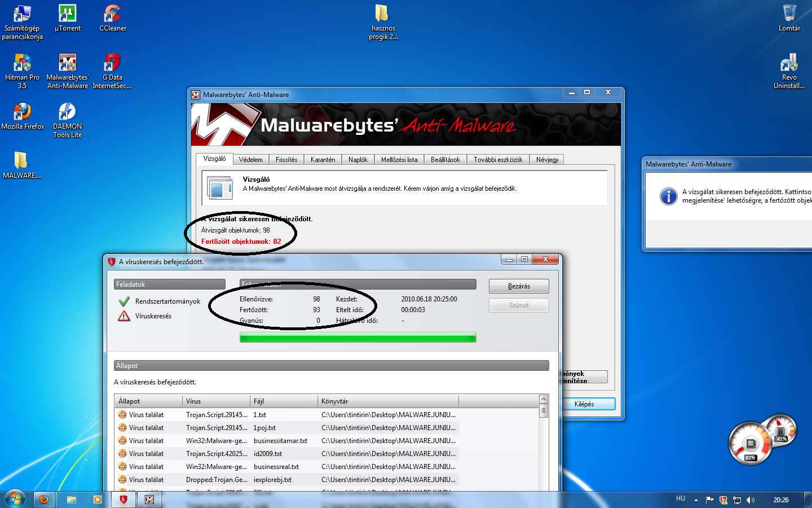The width and height of the screenshot is (812, 508).
Task: Click the blue info icon in Malwarebytes dialog
Action: click(x=668, y=196)
